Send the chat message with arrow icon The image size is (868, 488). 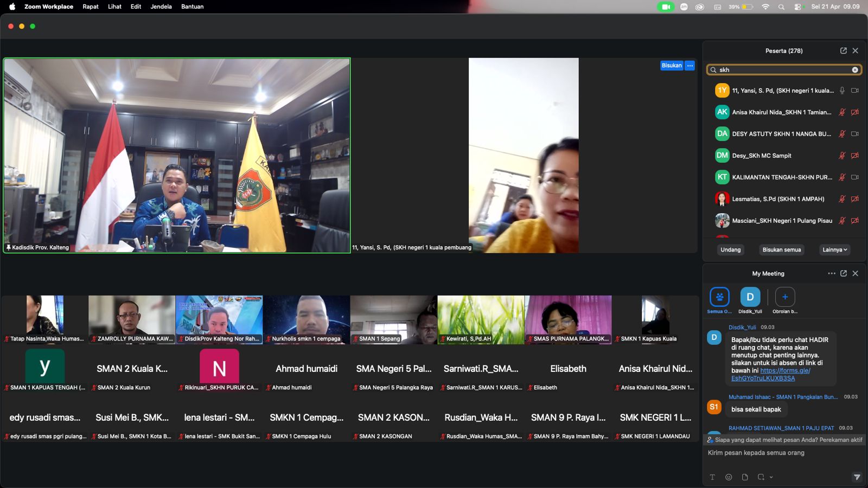(x=857, y=477)
